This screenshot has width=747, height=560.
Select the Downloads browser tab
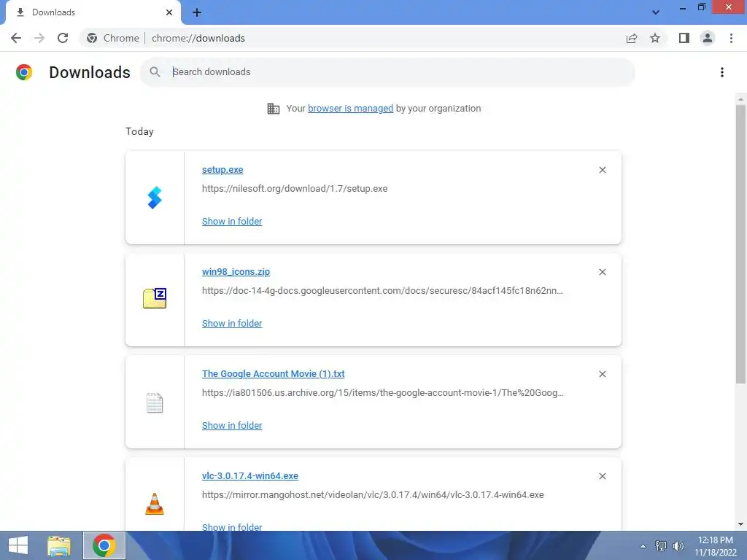pyautogui.click(x=93, y=12)
